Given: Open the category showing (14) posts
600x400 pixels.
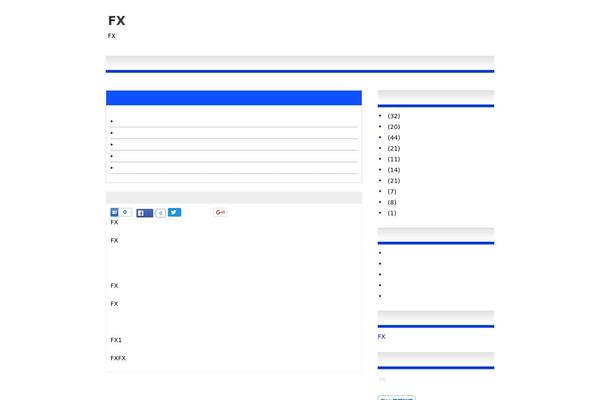Looking at the screenshot, I should pyautogui.click(x=394, y=170).
